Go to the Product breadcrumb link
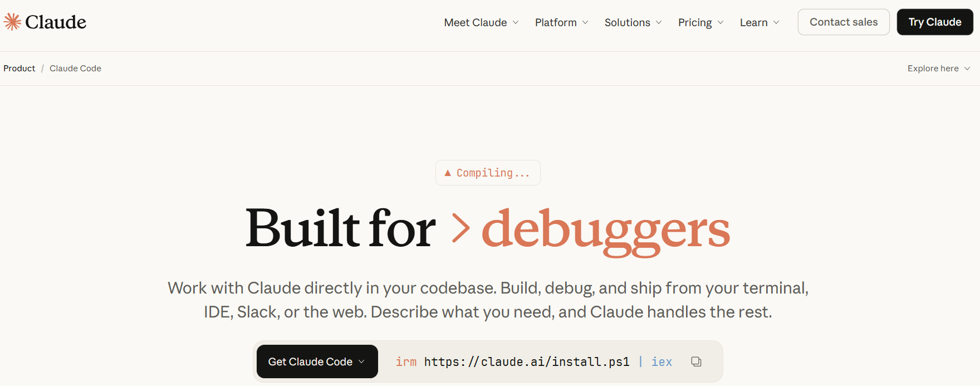 [19, 69]
